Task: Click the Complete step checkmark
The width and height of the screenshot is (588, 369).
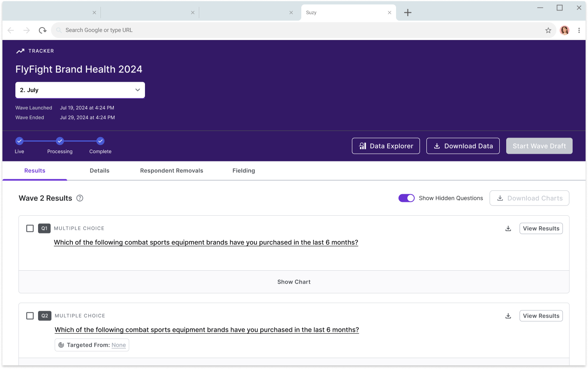Action: click(x=100, y=141)
